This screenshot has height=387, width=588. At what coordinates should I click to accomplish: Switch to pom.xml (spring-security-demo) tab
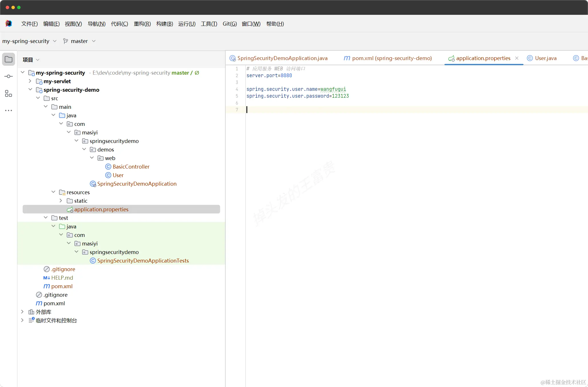[388, 58]
